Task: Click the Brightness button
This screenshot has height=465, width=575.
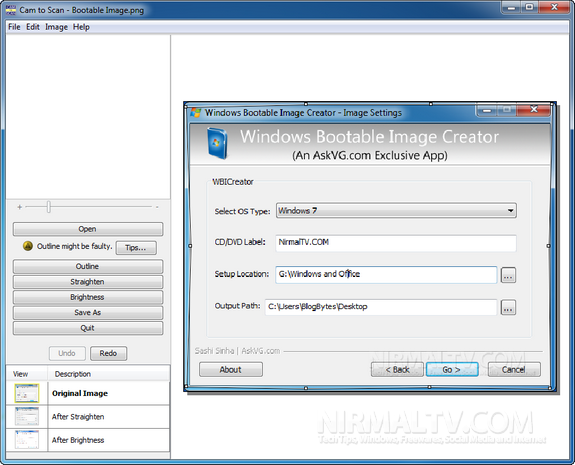Action: point(88,297)
